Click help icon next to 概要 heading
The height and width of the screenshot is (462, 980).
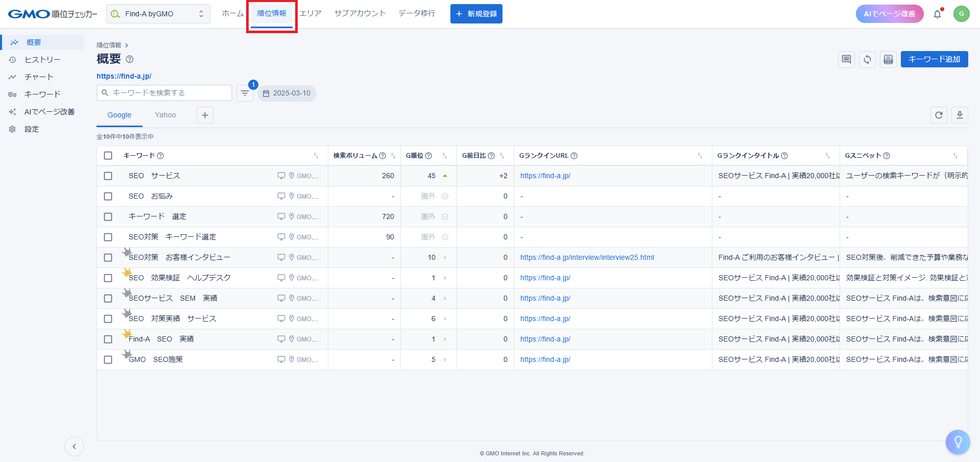[130, 59]
